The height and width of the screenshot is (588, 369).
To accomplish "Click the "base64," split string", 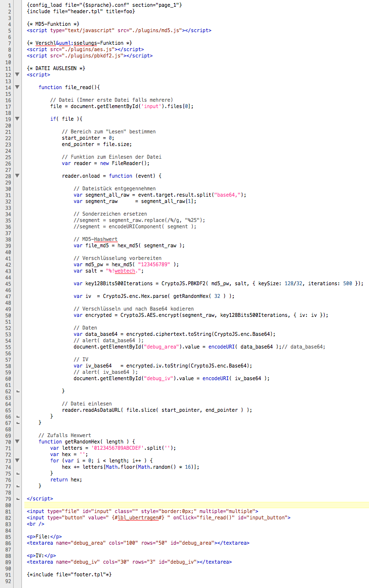I will point(227,195).
